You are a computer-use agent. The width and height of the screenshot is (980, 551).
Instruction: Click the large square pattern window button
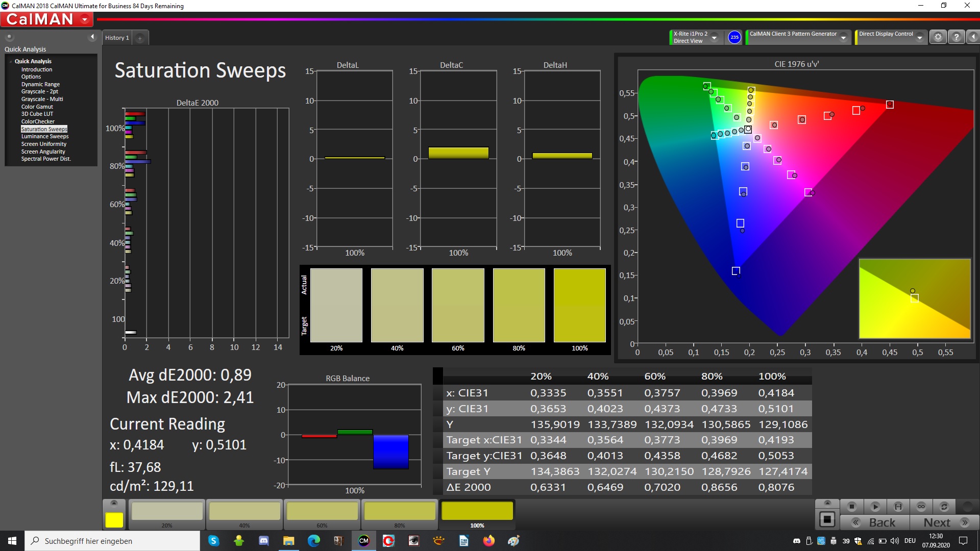[x=827, y=520]
